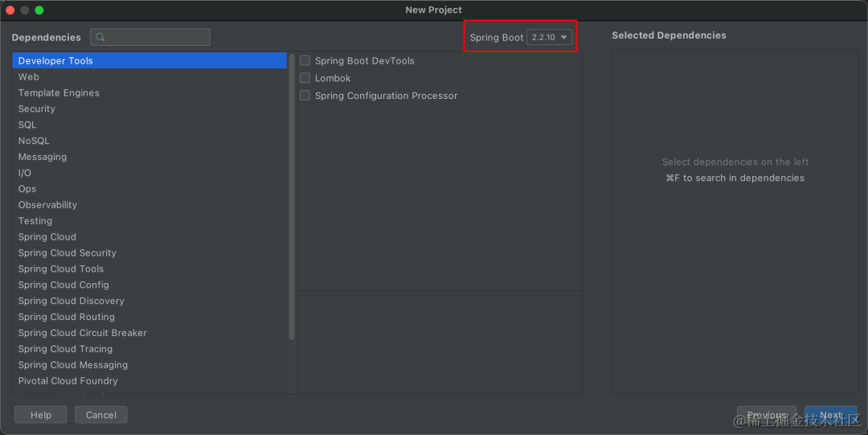The height and width of the screenshot is (435, 868).
Task: Open the Spring Boot version dropdown
Action: 549,37
